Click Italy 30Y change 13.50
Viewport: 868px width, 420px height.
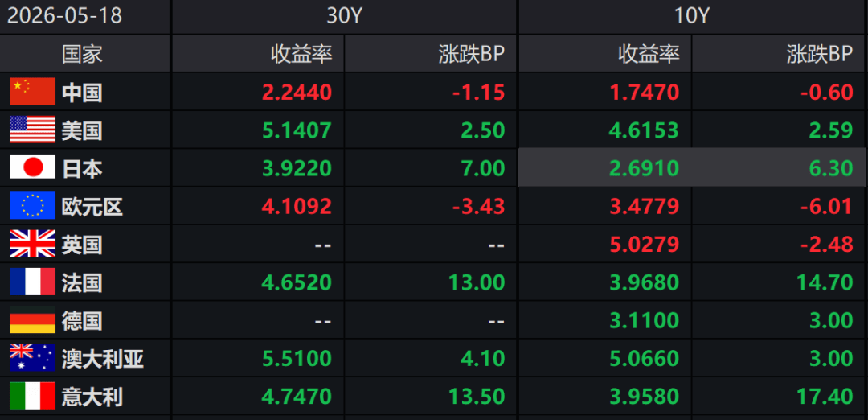click(x=477, y=397)
